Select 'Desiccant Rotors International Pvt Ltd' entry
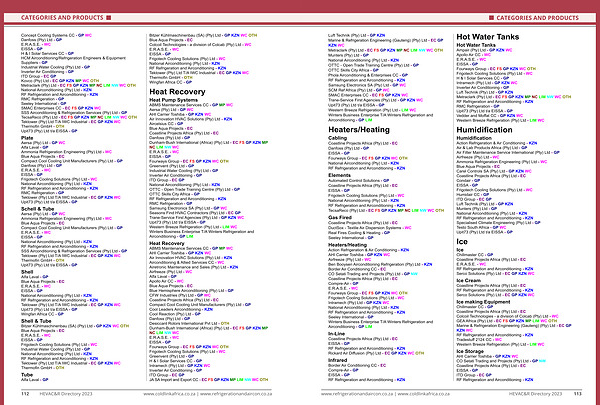This screenshot has height=405, width=600. (183, 323)
